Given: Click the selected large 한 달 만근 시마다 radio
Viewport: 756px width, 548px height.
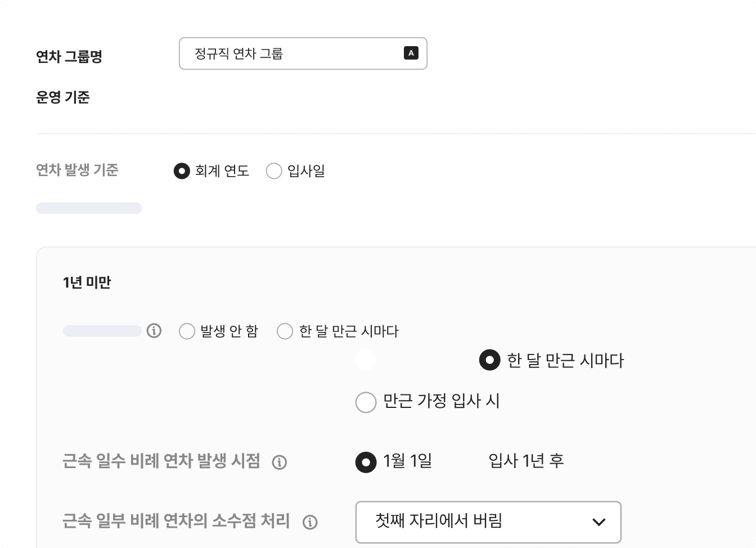Looking at the screenshot, I should tap(489, 360).
